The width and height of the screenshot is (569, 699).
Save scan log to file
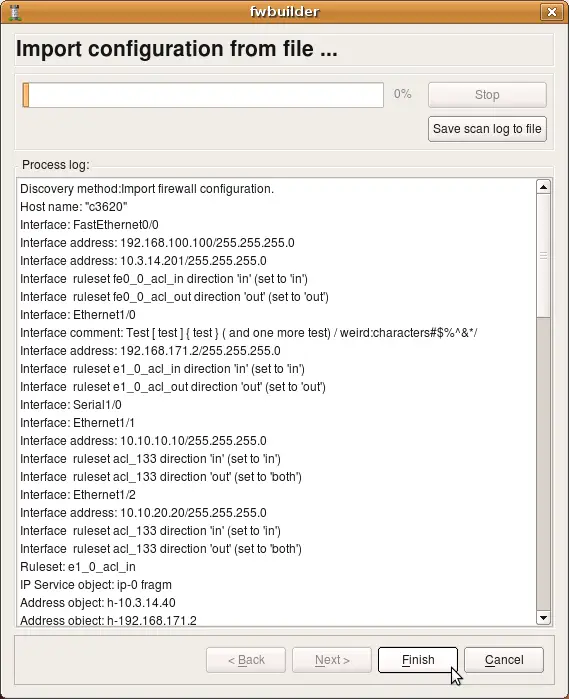pos(487,129)
